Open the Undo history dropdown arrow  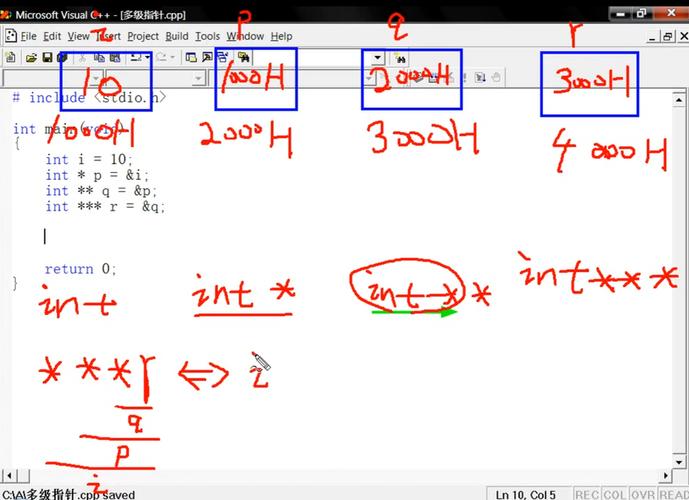(x=147, y=58)
